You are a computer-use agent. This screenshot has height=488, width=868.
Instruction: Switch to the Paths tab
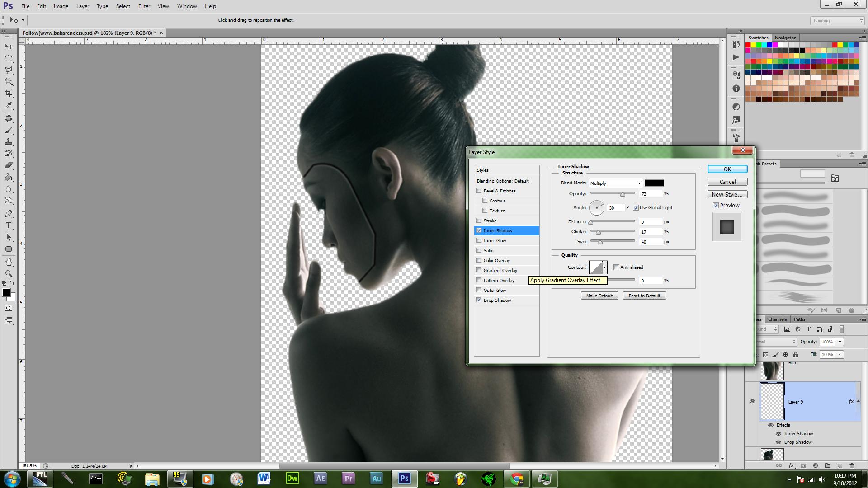[x=799, y=319]
